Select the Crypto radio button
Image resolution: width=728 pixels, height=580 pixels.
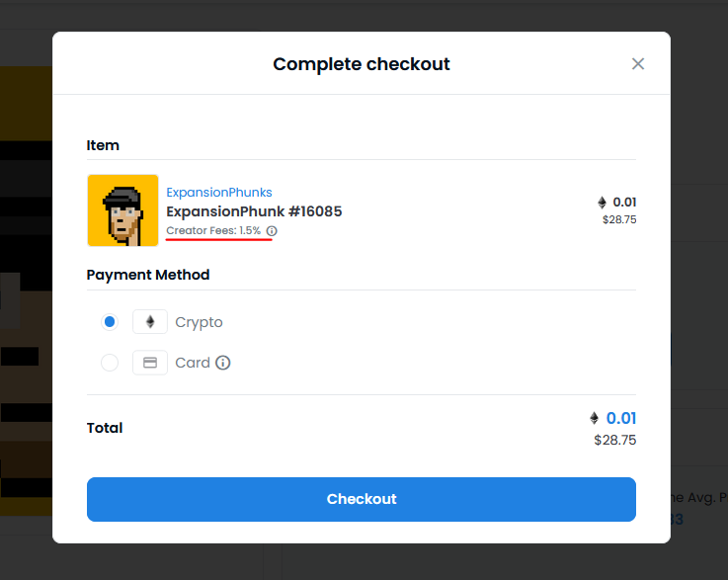point(110,322)
